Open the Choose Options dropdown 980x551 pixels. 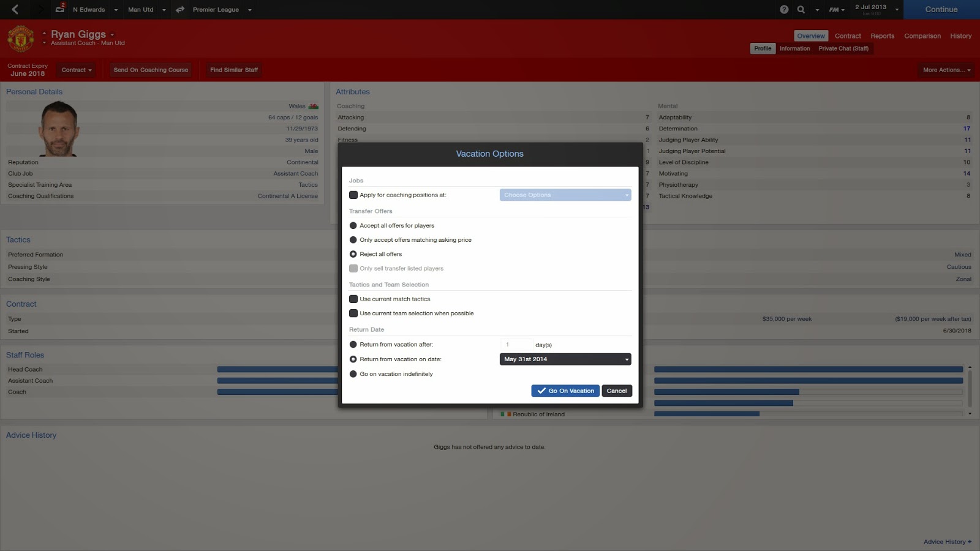click(565, 195)
